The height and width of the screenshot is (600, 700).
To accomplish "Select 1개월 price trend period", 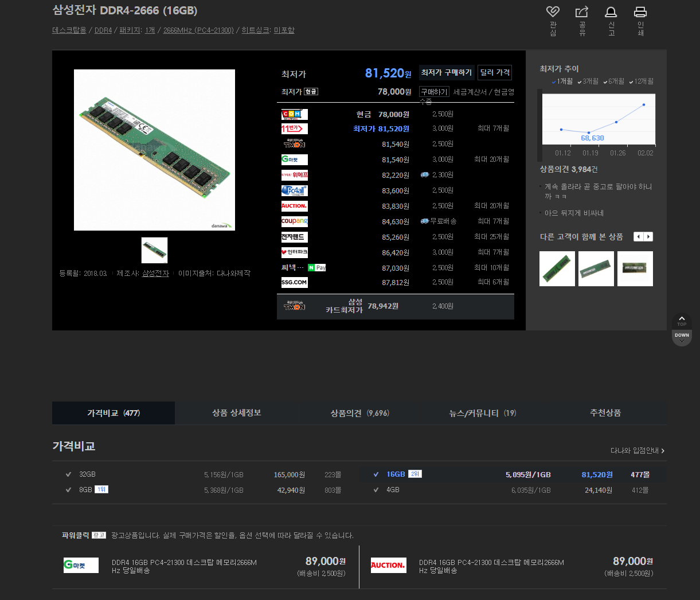I will 562,81.
